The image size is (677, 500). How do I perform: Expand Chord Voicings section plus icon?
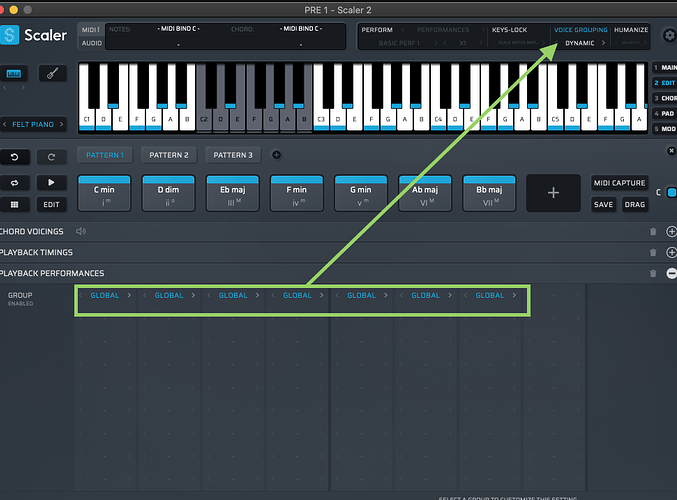click(x=671, y=232)
